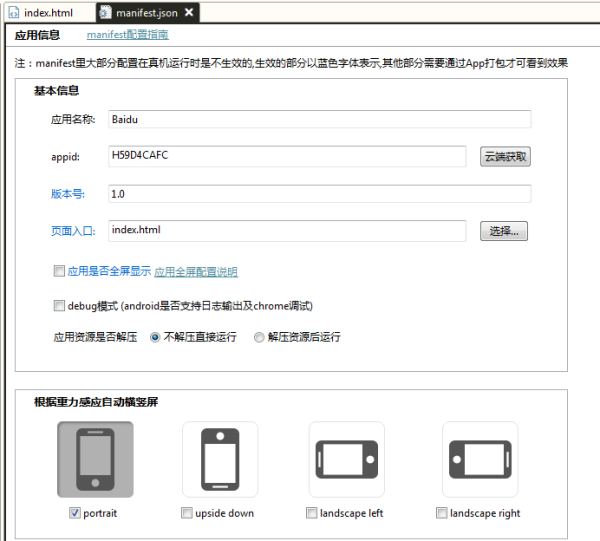600x541 pixels.
Task: Click the 选择... button for page entry
Action: click(x=504, y=231)
